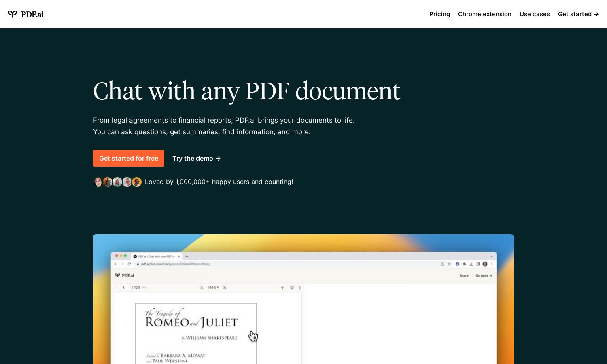The width and height of the screenshot is (607, 364).
Task: Close the browser tab in the demo preview
Action: (179, 256)
